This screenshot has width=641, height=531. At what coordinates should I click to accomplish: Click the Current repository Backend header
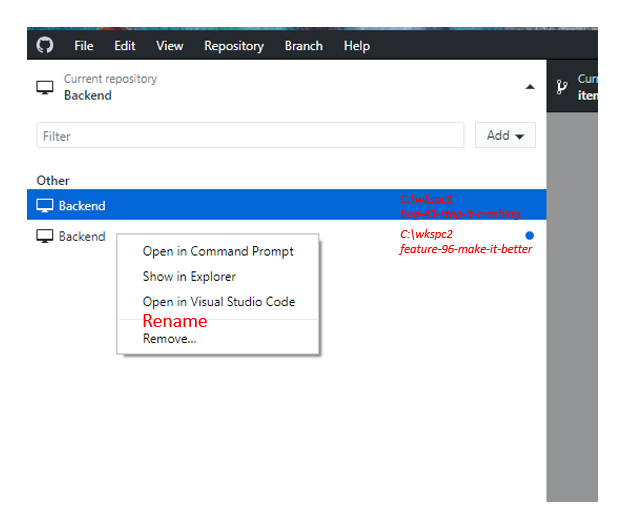click(x=287, y=87)
